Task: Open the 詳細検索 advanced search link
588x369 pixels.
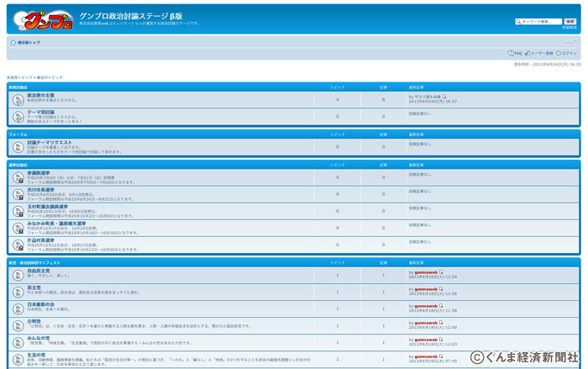Action: coord(570,28)
